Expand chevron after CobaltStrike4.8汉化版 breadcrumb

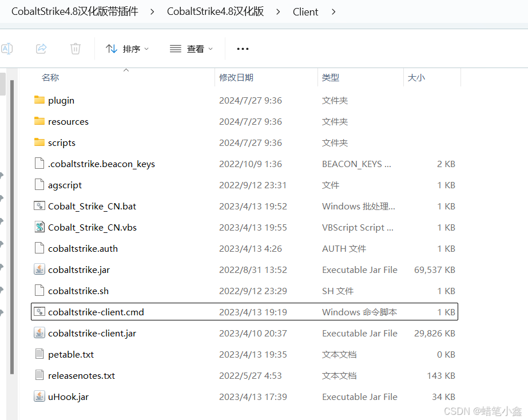coord(278,12)
